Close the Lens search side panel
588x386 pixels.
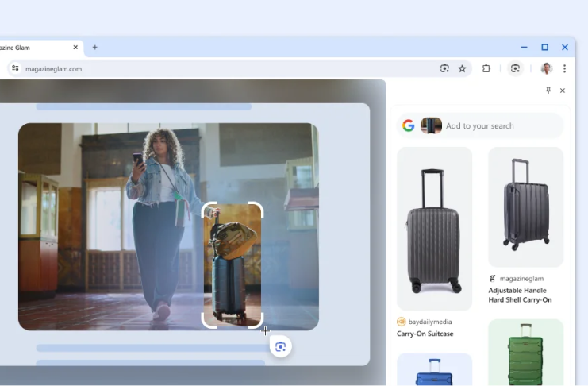click(x=563, y=91)
